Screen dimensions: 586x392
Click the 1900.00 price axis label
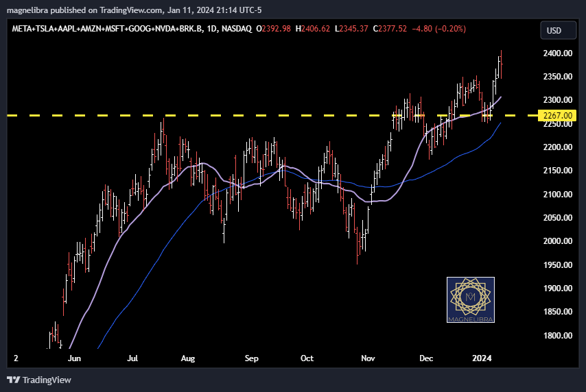[x=558, y=289]
